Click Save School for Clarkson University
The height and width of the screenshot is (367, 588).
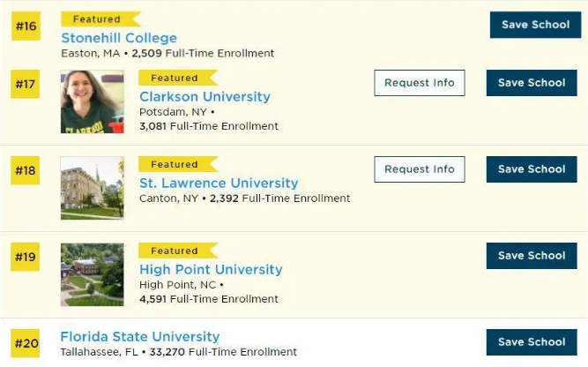pyautogui.click(x=532, y=83)
